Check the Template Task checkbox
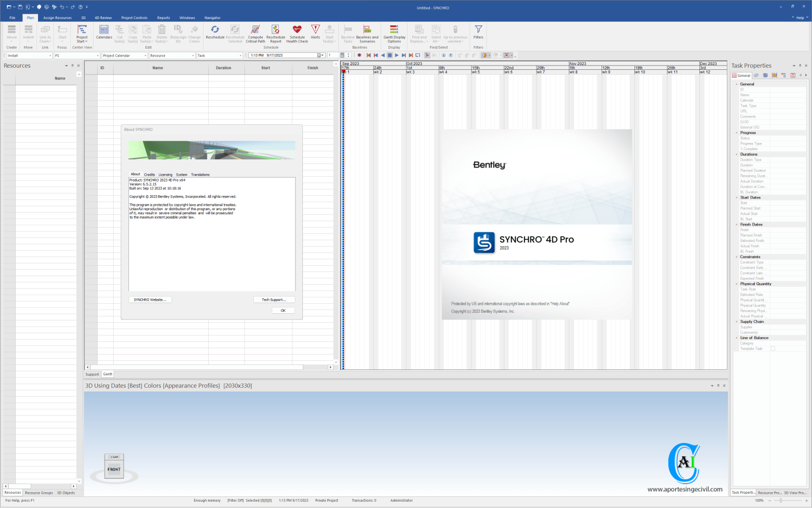812x508 pixels. click(772, 348)
